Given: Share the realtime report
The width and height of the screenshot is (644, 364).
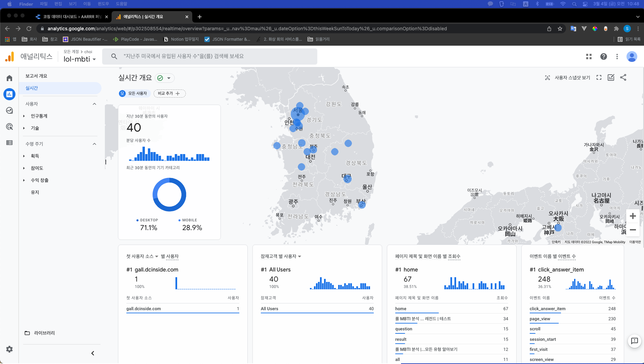Looking at the screenshot, I should click(x=623, y=77).
